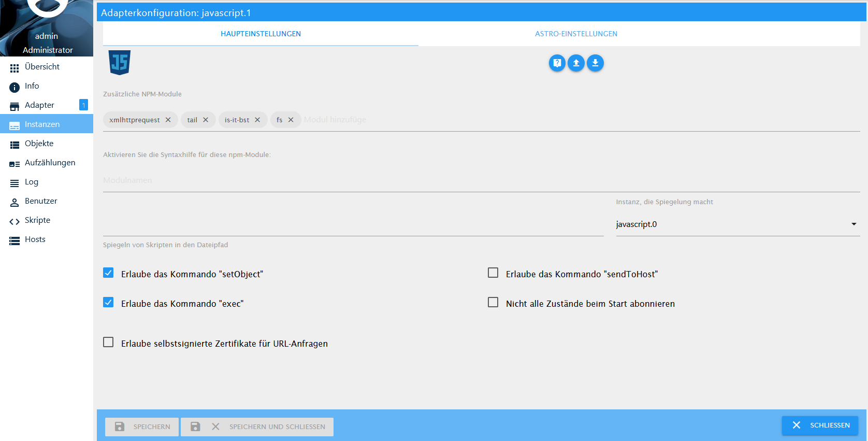Switch to the Astro-Einstellungen tab
The height and width of the screenshot is (441, 868).
pyautogui.click(x=576, y=34)
